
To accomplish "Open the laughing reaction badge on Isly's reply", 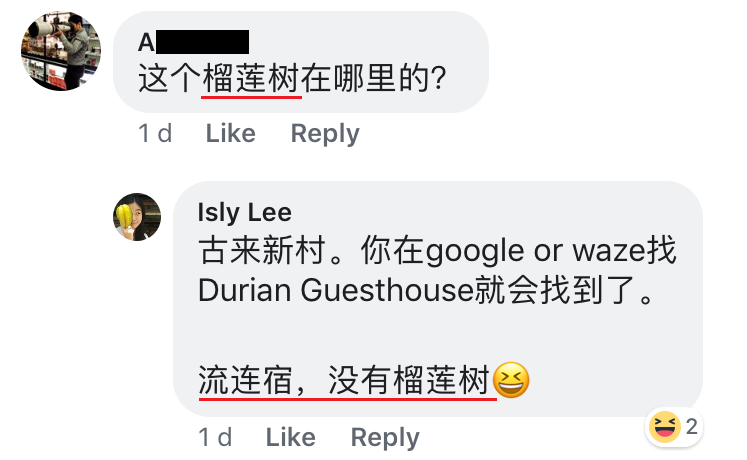I will coord(665,427).
